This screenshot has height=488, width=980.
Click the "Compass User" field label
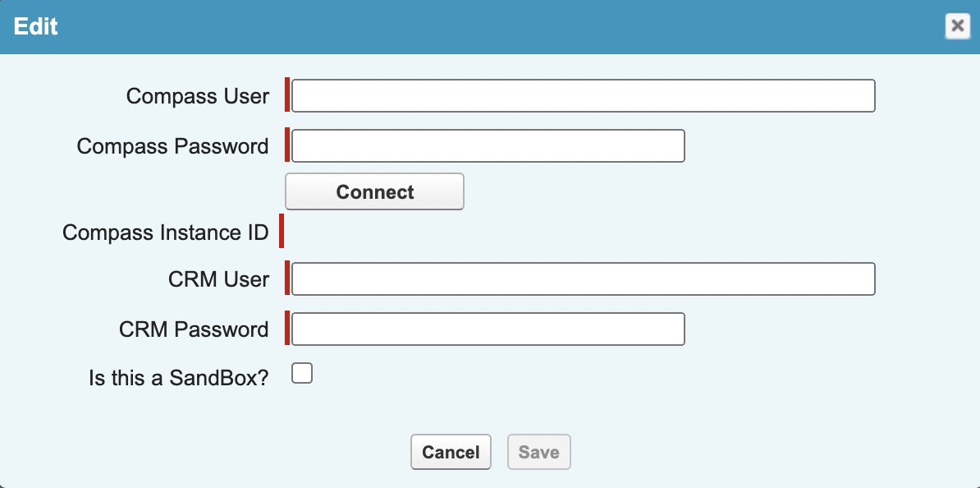coord(197,96)
